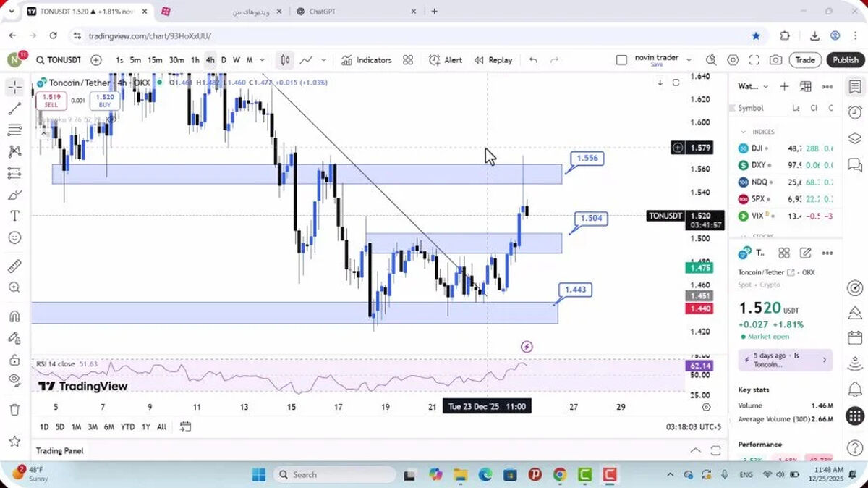Select the brush drawing tool
Viewport: 868px width, 488px height.
(14, 195)
